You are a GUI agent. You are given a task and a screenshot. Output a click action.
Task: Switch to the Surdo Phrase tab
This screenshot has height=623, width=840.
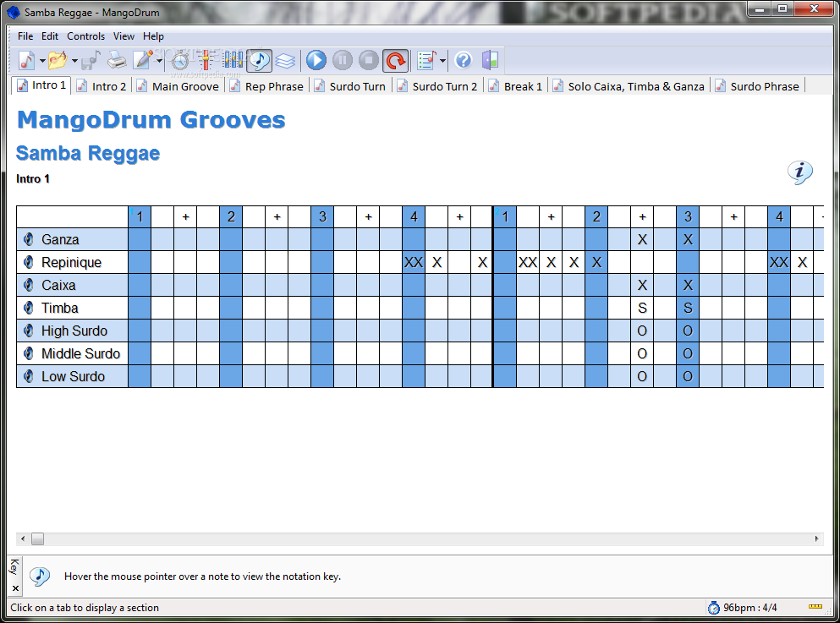pos(756,86)
